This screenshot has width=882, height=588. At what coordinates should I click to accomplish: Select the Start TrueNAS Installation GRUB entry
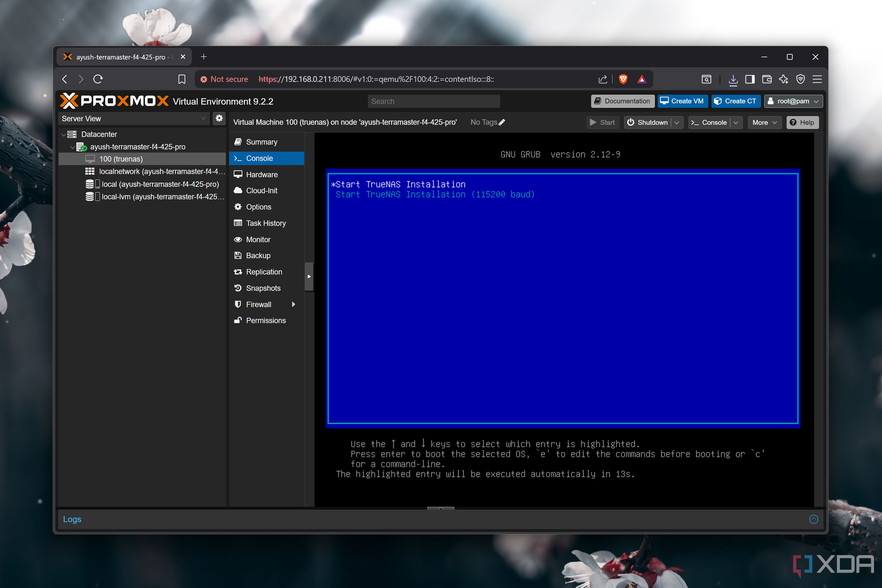tap(398, 184)
